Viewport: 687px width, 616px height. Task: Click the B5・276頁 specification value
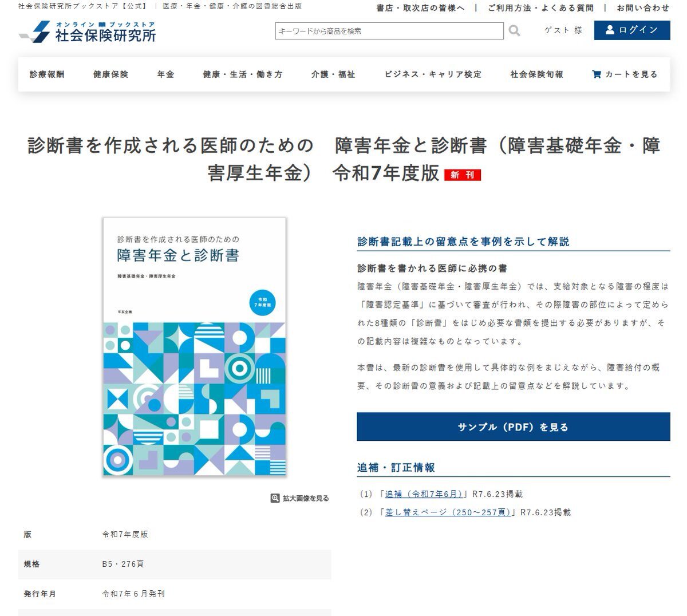point(123,564)
